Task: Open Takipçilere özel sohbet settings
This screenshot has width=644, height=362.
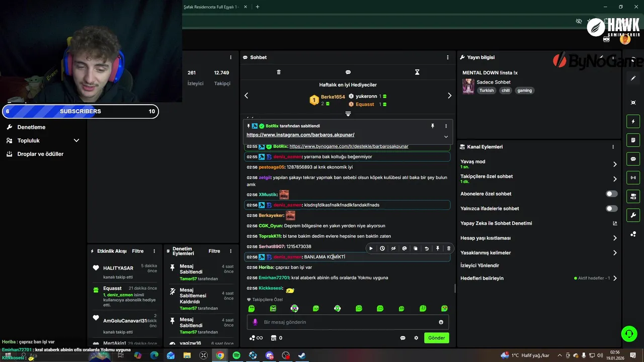Action: coord(539,178)
